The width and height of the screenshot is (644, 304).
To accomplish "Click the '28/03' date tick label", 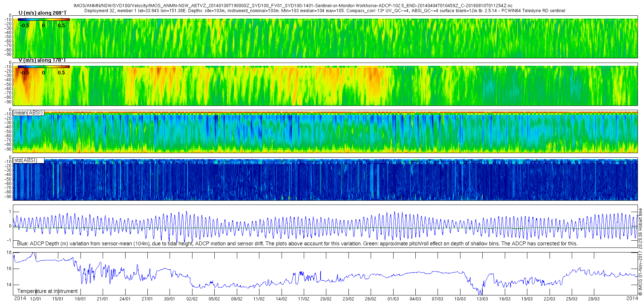I will coord(594,299).
